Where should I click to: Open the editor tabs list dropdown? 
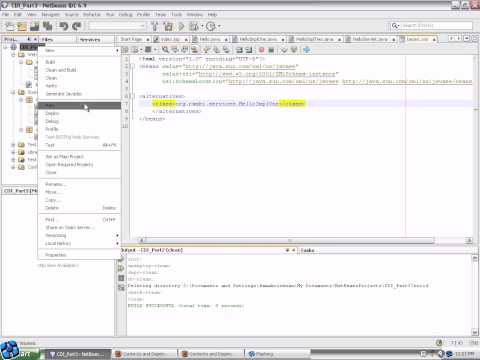pyautogui.click(x=467, y=39)
